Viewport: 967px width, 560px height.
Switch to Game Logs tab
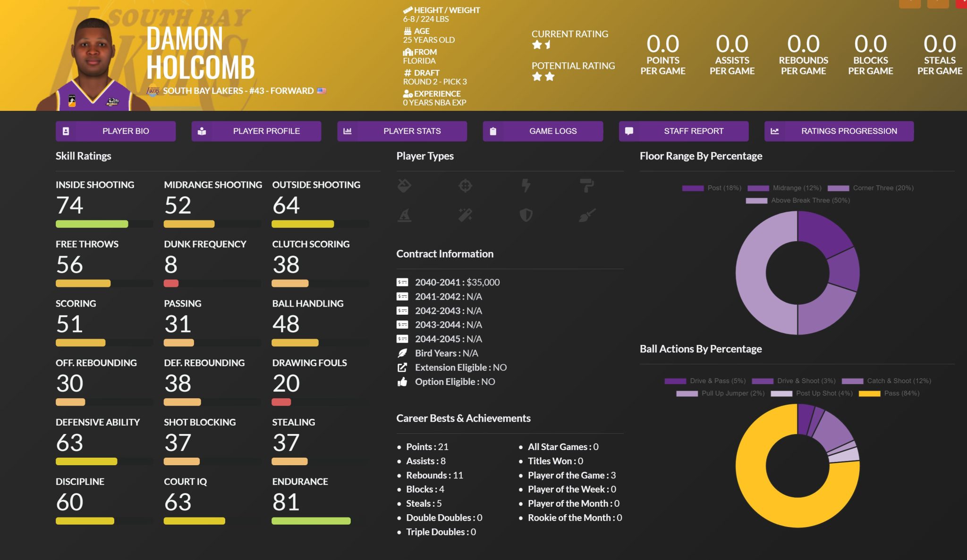pos(543,131)
